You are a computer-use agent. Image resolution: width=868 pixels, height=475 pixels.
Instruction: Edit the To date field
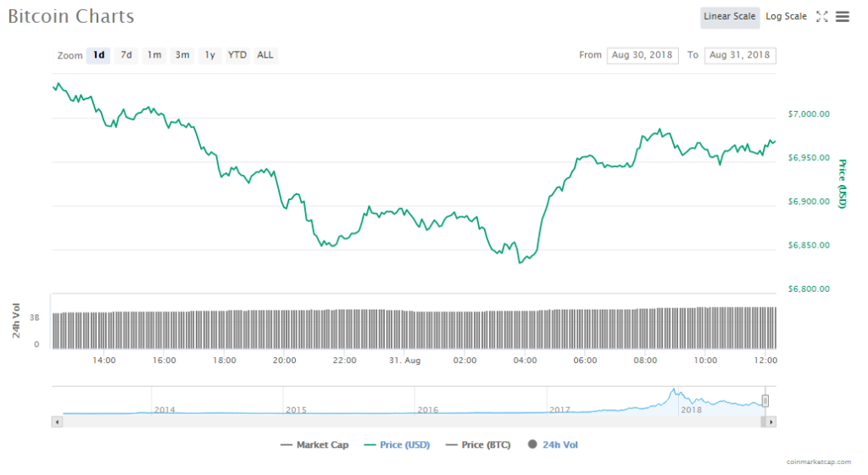point(739,55)
